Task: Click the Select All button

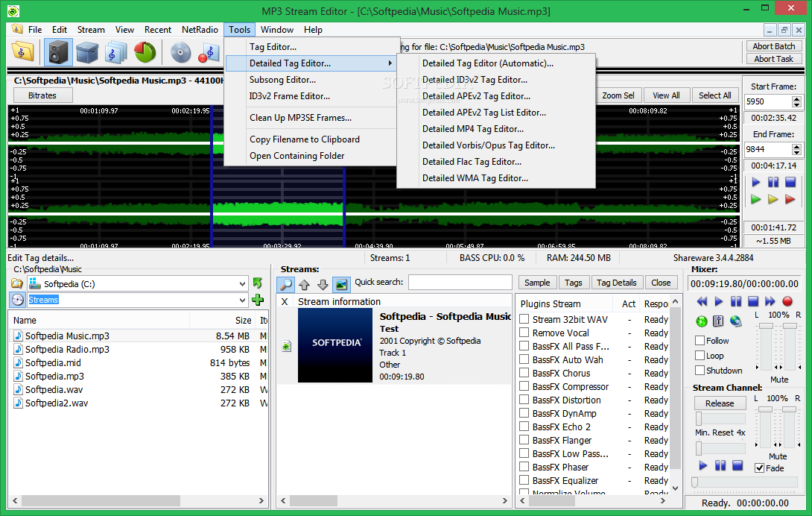Action: [x=714, y=95]
